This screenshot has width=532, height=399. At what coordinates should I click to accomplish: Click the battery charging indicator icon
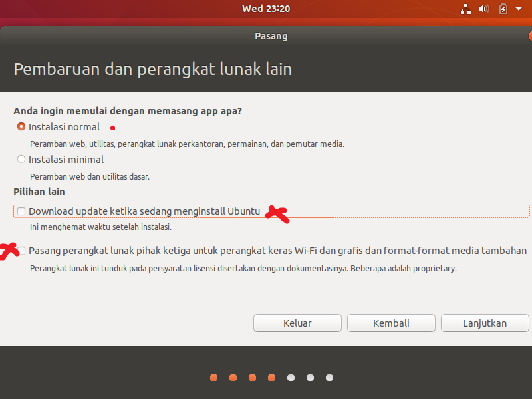[503, 9]
